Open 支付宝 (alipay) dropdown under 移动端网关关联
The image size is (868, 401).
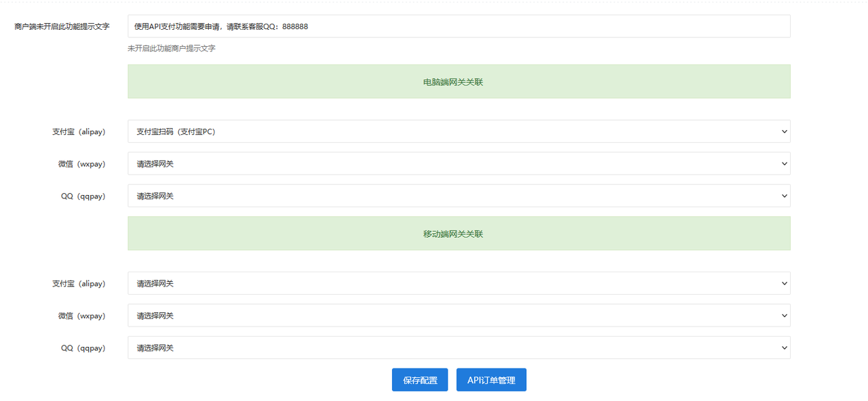[x=459, y=283]
